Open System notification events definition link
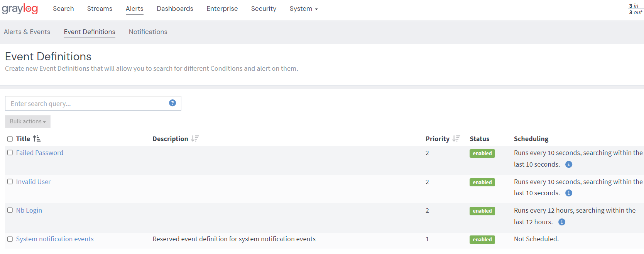The image size is (644, 254). tap(55, 239)
